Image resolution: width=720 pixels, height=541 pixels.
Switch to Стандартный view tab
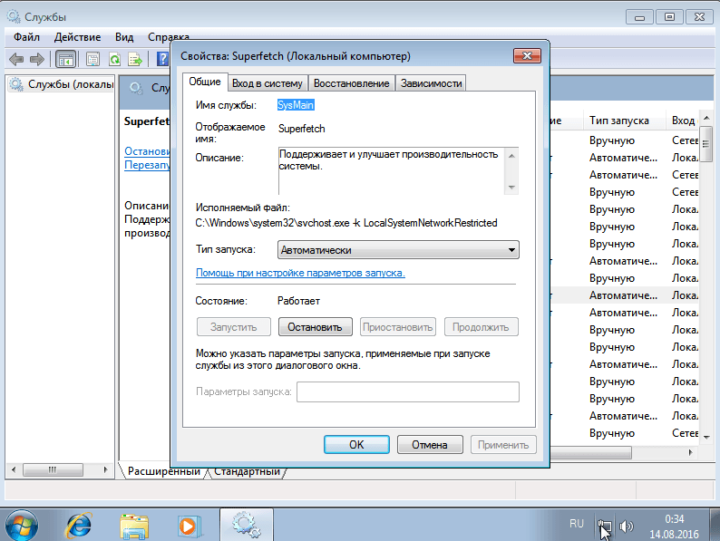(x=247, y=471)
